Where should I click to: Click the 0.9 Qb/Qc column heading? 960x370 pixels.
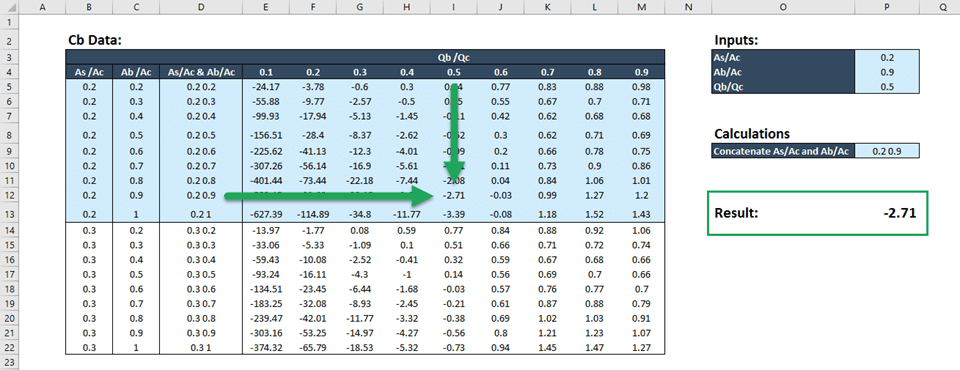tap(641, 72)
